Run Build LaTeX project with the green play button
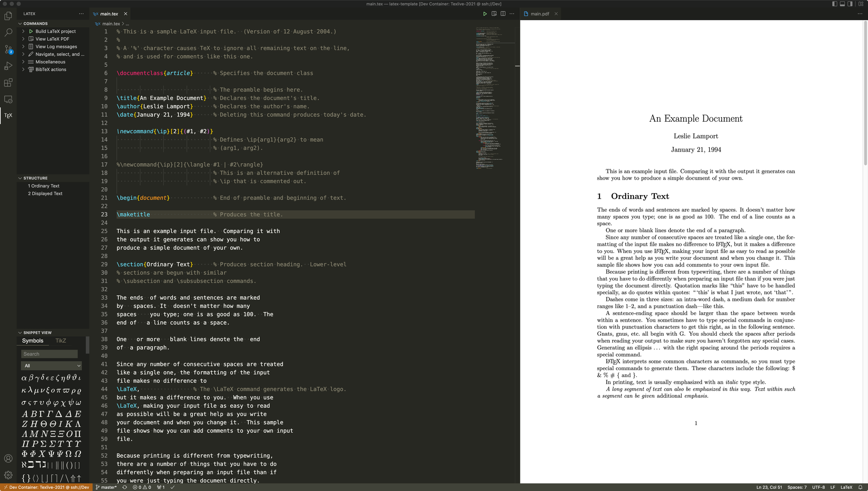This screenshot has height=491, width=868. point(31,31)
